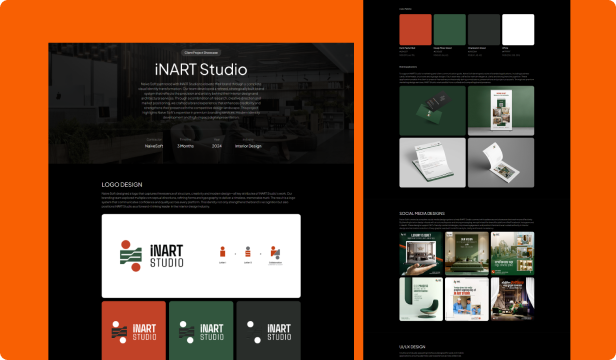Click the green background logo variant
This screenshot has height=360, width=616.
point(201,331)
